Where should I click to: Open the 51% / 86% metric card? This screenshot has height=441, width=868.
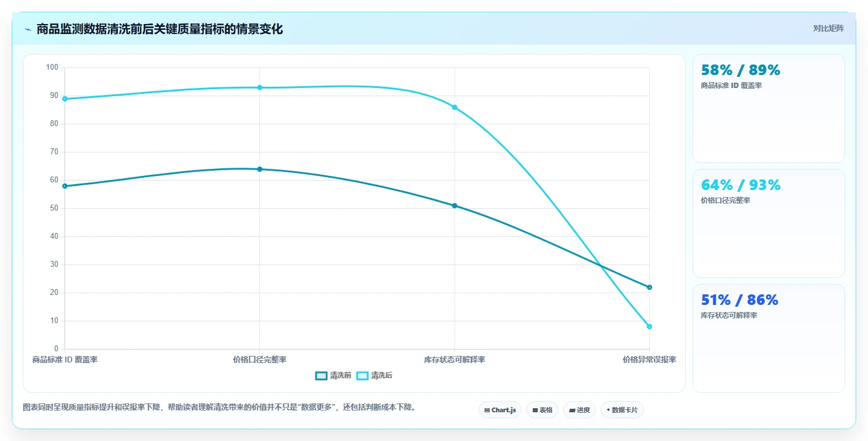pos(768,338)
